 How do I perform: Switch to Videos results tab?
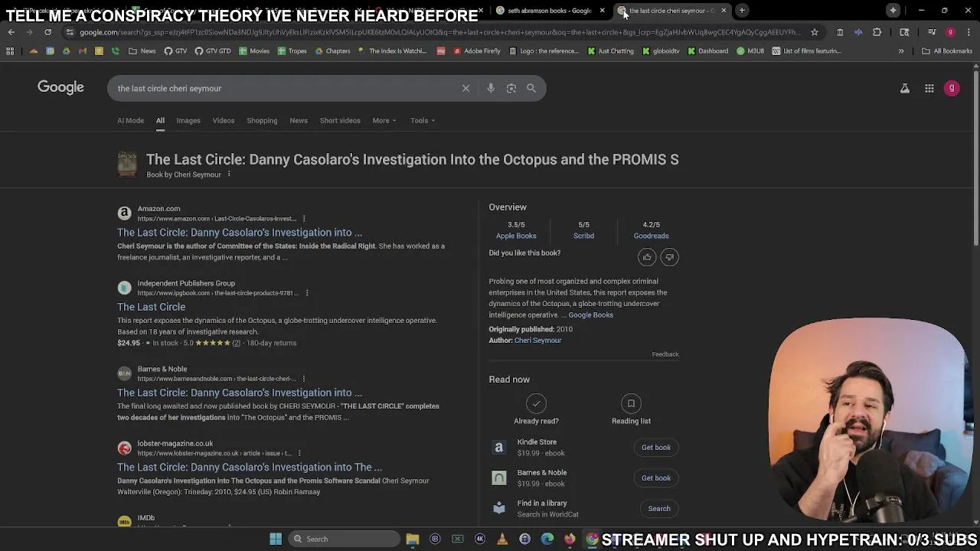click(224, 120)
